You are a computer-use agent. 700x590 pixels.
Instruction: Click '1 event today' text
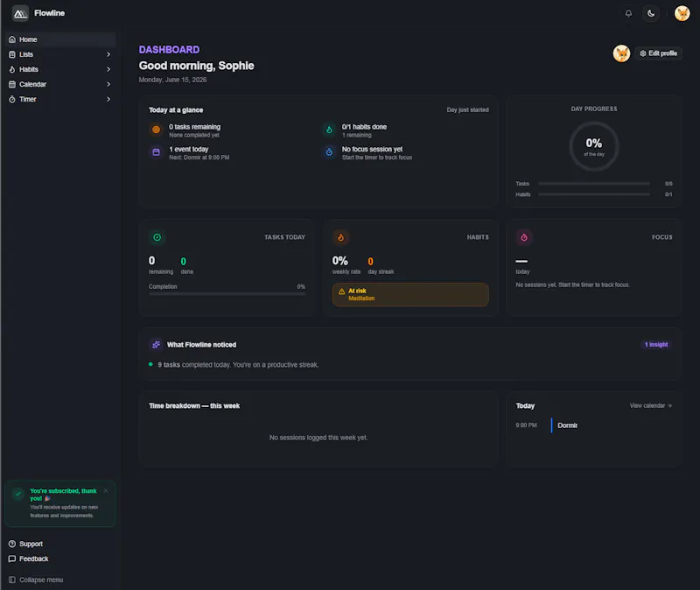[x=188, y=149]
